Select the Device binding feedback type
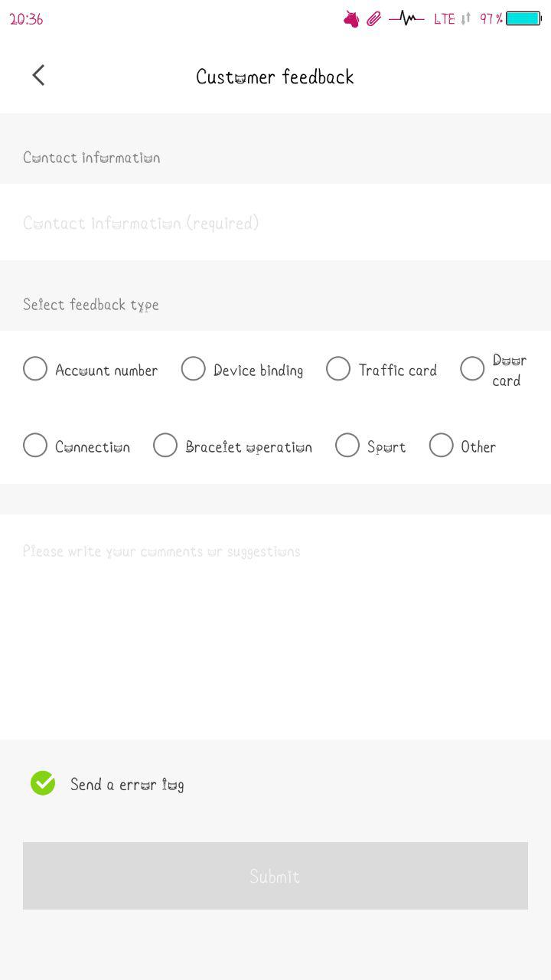Viewport: 551px width, 980px height. point(194,369)
